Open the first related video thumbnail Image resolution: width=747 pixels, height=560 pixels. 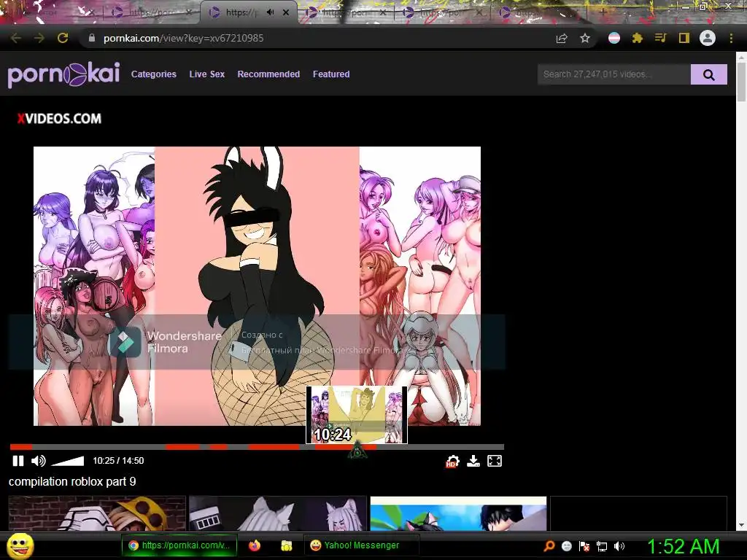pyautogui.click(x=97, y=513)
